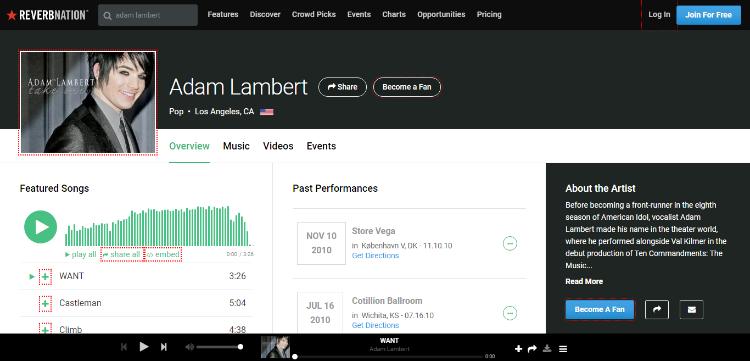The image size is (750, 361).
Task: Add WANT to queue with plus icon
Action: pyautogui.click(x=45, y=276)
